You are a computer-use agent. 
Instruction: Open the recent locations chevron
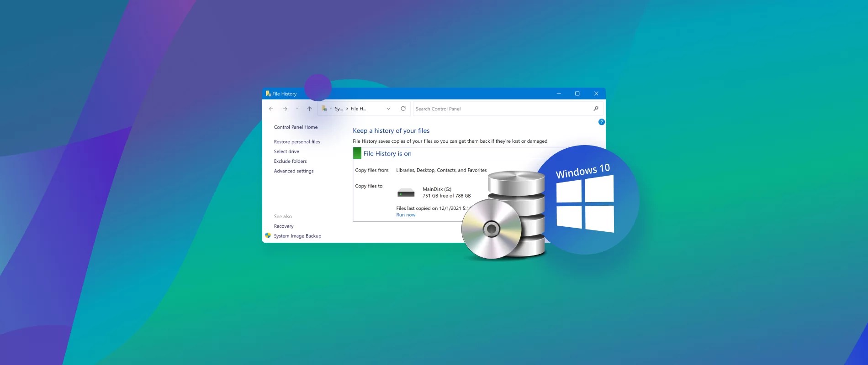click(x=297, y=109)
